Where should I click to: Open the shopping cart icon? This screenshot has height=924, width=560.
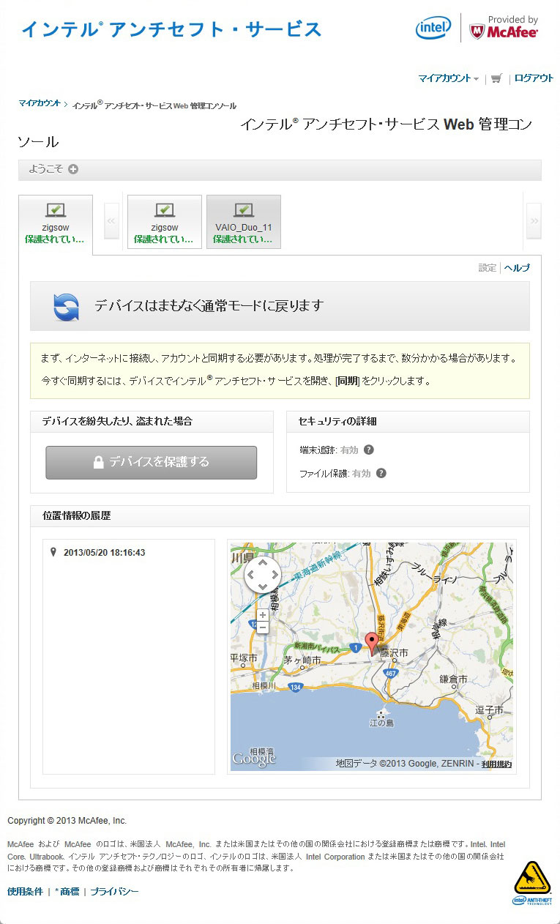pos(496,78)
